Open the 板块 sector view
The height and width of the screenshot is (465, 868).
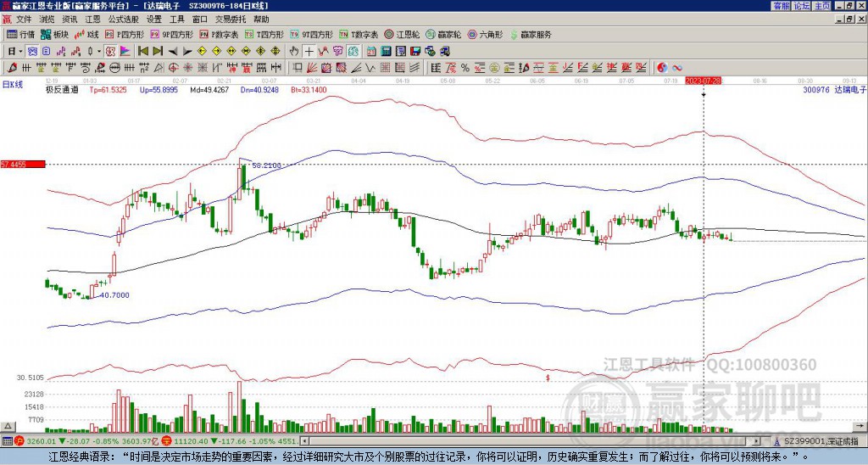[55, 34]
